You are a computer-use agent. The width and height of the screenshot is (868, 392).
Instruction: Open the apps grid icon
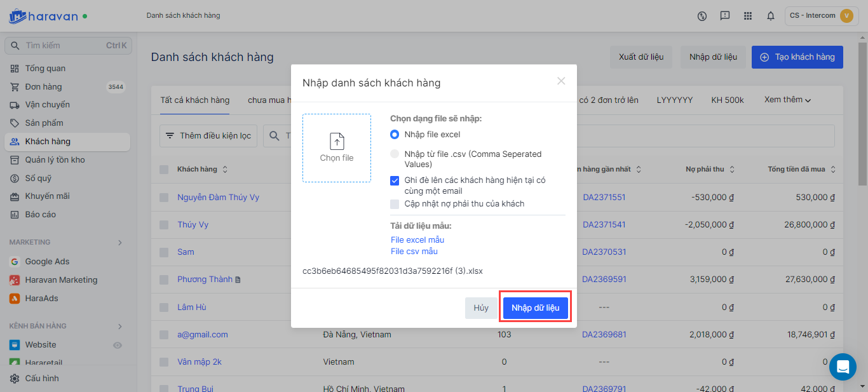click(x=748, y=16)
